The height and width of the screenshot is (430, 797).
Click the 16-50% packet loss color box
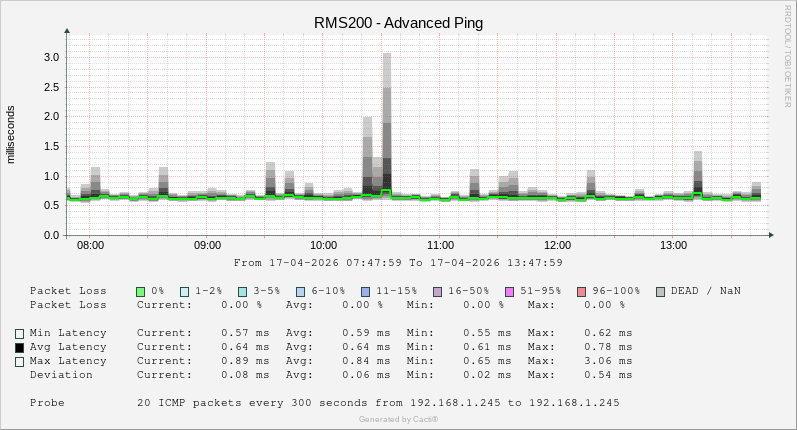tap(438, 291)
